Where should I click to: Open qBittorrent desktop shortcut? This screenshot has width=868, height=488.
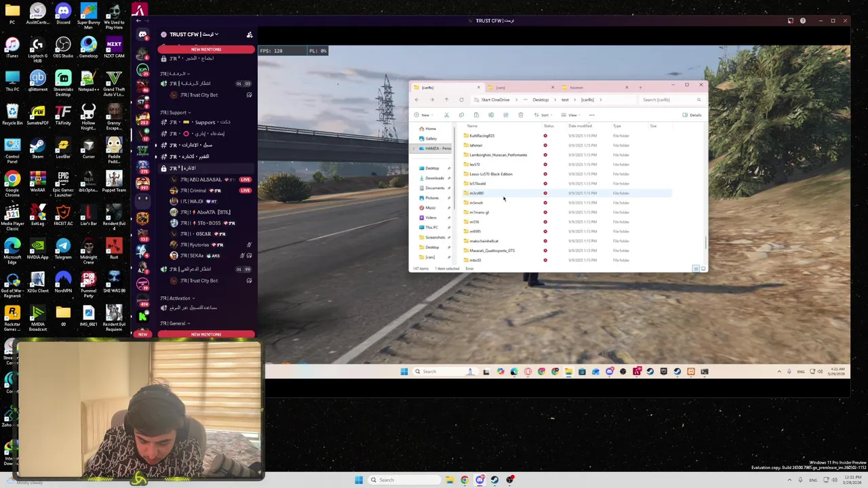click(38, 80)
